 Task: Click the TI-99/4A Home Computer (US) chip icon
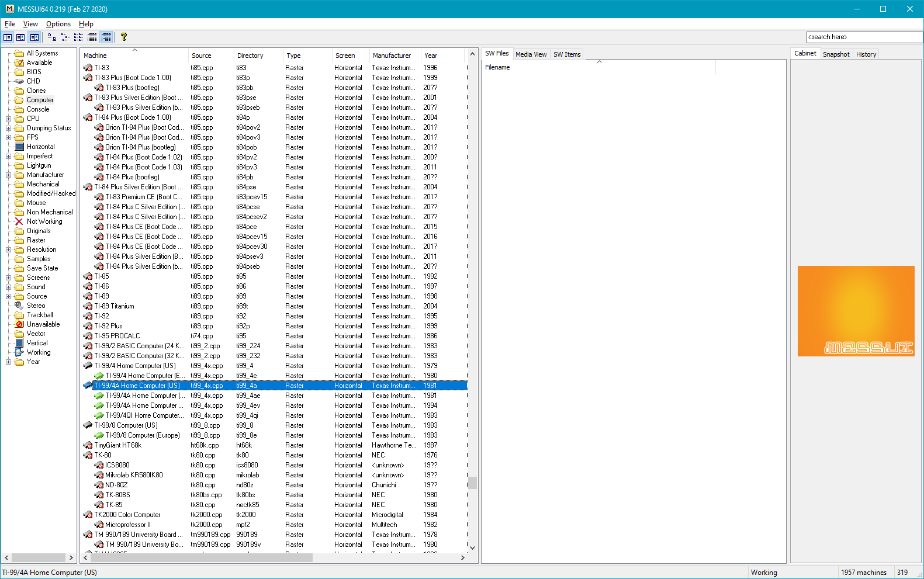point(88,386)
